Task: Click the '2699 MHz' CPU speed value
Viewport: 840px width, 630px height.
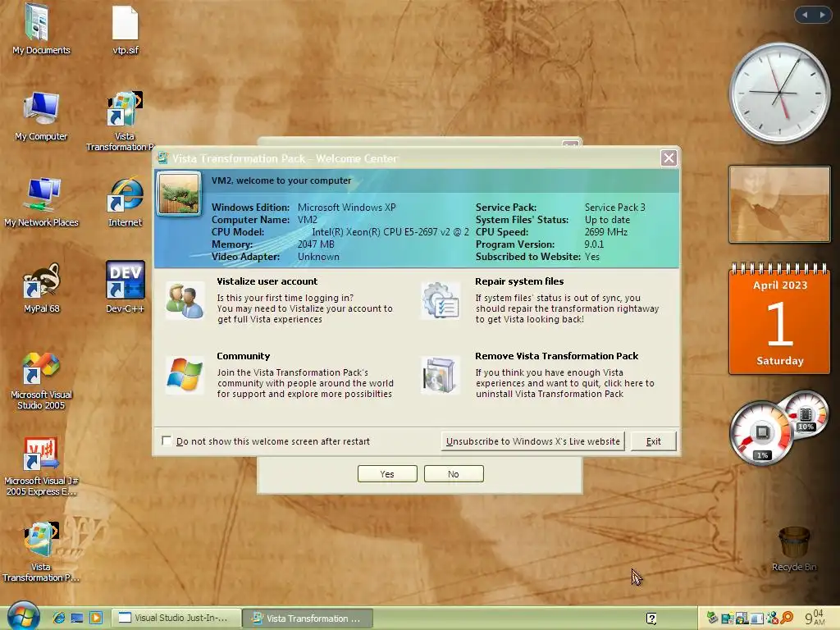Action: pyautogui.click(x=606, y=232)
